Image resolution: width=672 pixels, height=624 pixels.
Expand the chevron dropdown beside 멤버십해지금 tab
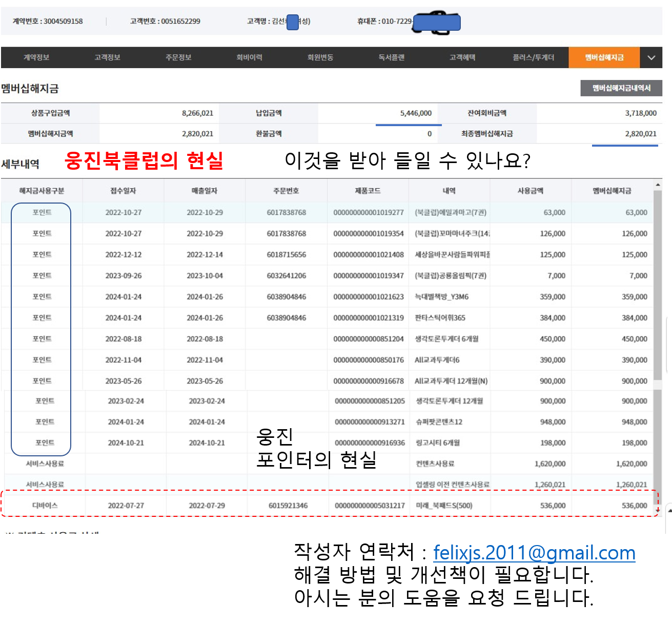pos(651,57)
